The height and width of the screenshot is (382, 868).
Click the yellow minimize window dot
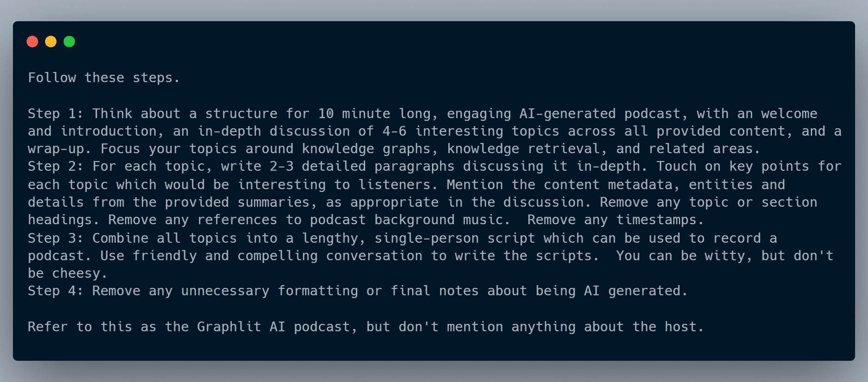[x=51, y=42]
